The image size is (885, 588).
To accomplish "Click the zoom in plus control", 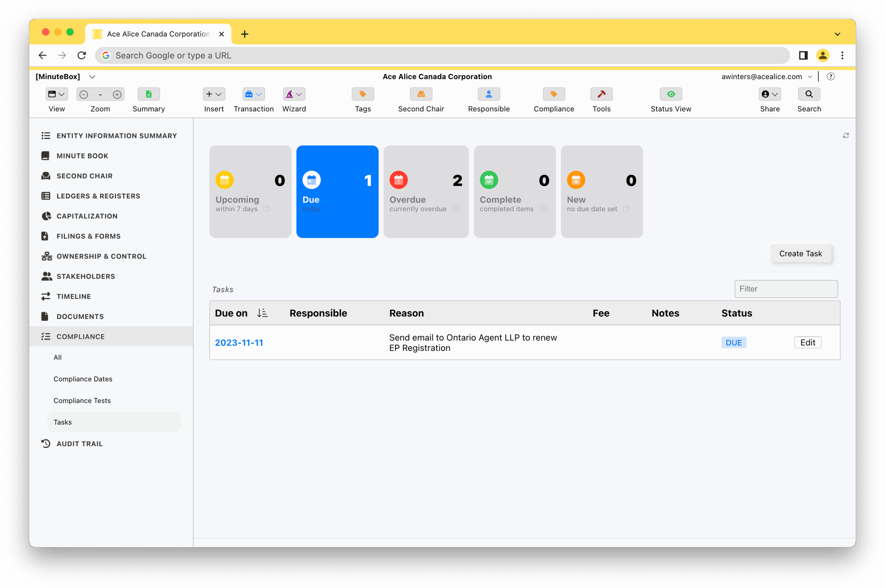I will (117, 94).
